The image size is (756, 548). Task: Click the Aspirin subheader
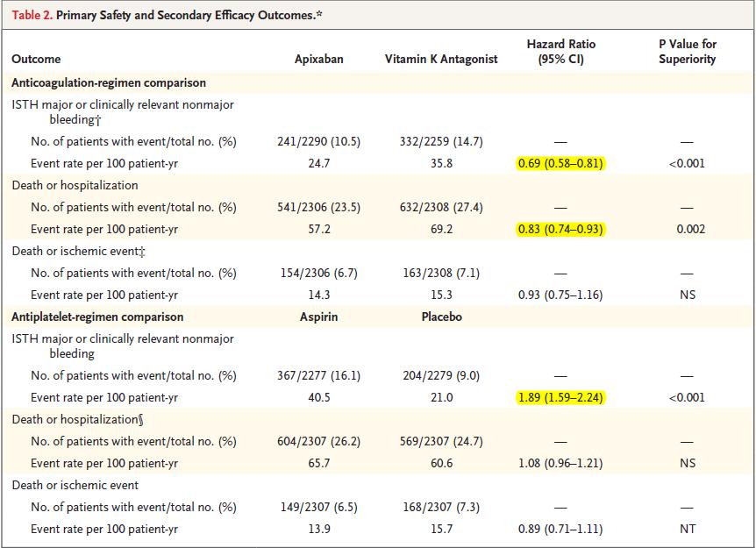point(319,317)
